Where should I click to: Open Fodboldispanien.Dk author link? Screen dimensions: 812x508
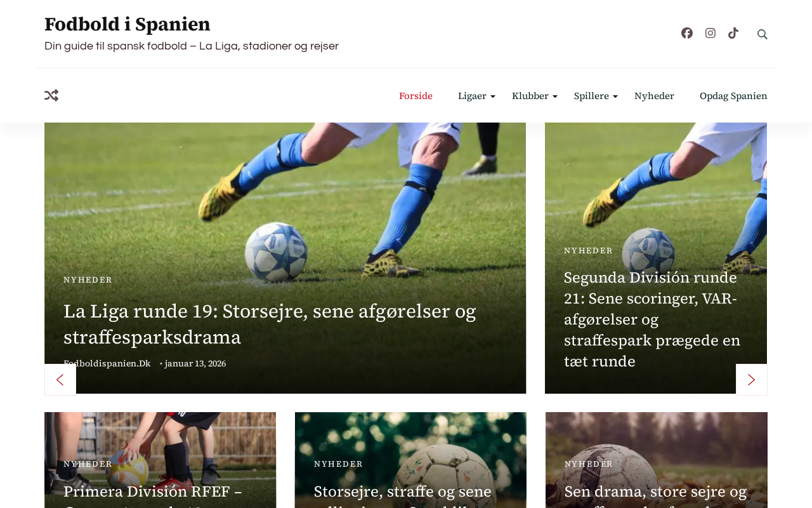pos(107,363)
